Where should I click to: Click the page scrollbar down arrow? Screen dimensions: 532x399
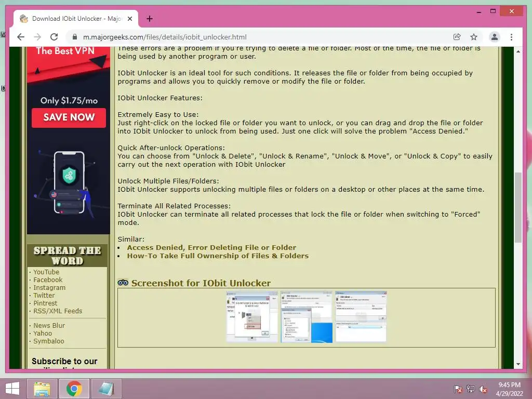[518, 364]
